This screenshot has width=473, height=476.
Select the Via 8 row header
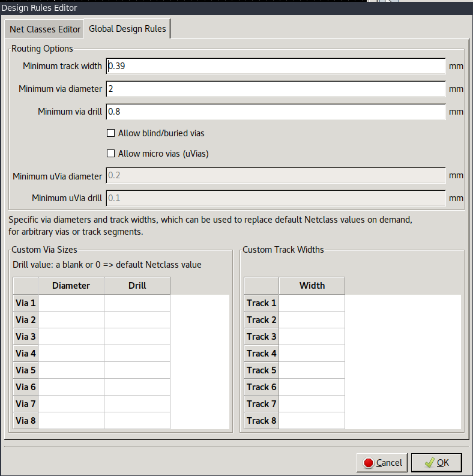click(x=25, y=420)
